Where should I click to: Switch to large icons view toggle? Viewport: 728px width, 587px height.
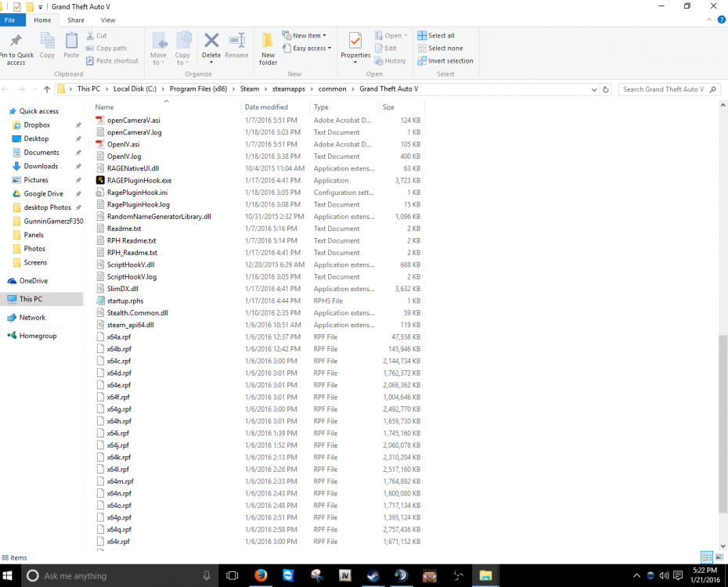[x=719, y=556]
